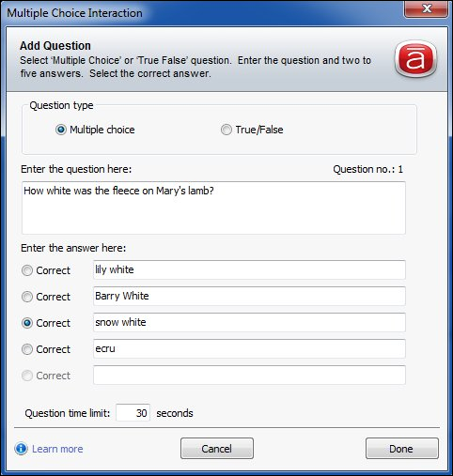This screenshot has width=453, height=476.
Task: Select the True/False question type
Action: click(x=226, y=130)
